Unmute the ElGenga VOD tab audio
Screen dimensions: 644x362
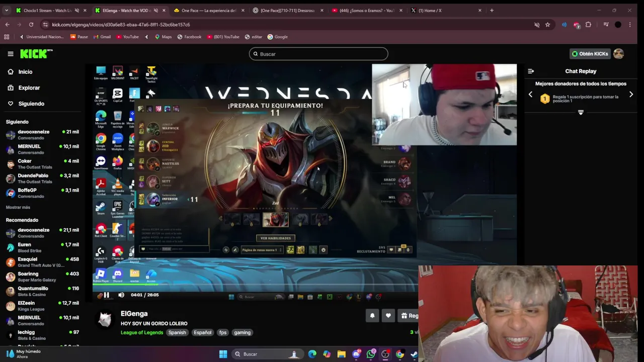point(155,10)
